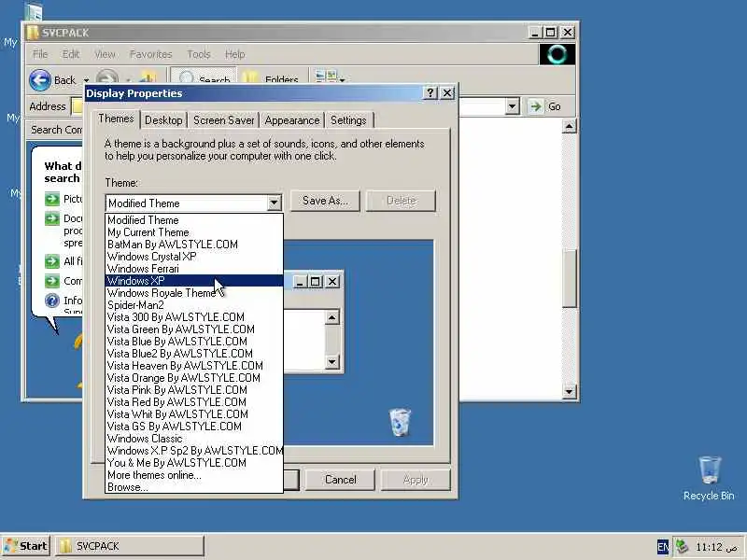Screen dimensions: 747x560
Task: Open the Settings tab
Action: (x=348, y=120)
